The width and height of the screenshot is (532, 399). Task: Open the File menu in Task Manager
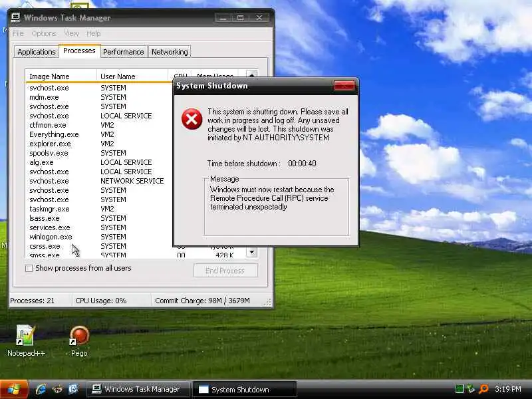tap(18, 33)
